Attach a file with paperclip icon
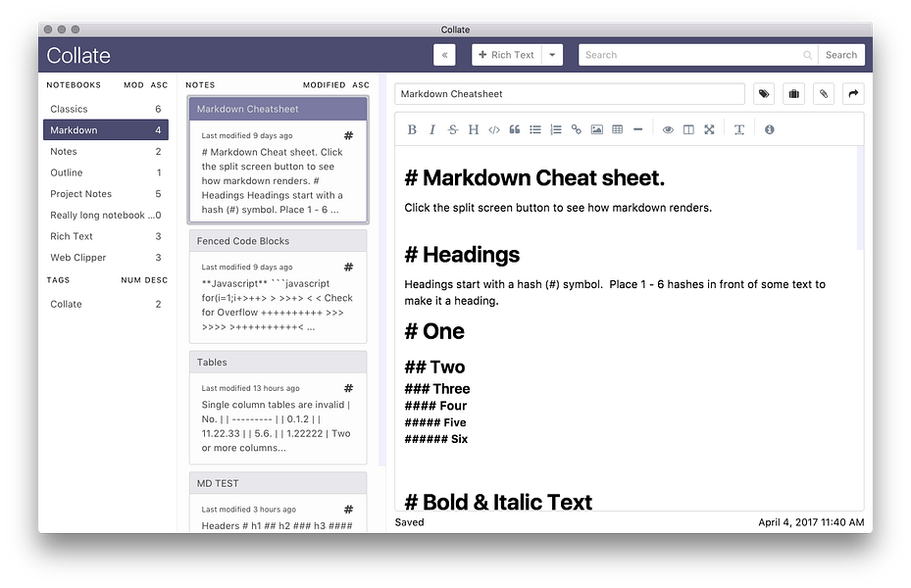 pos(824,93)
